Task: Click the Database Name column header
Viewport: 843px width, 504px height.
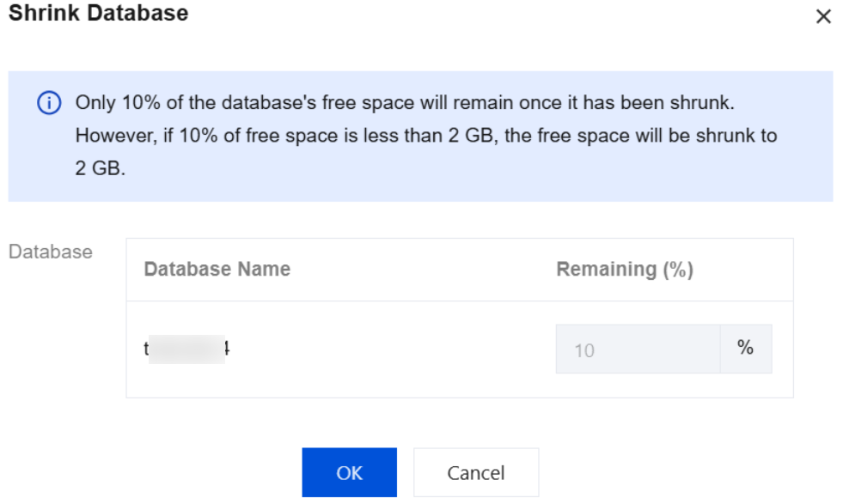Action: pos(217,270)
